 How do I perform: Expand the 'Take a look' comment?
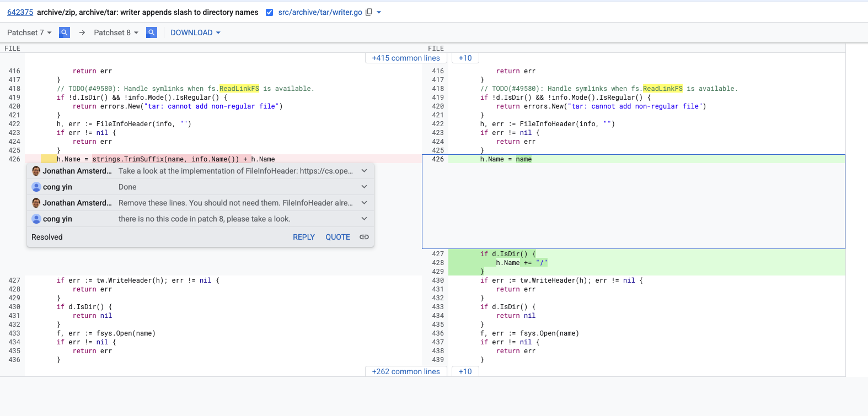[x=364, y=171]
